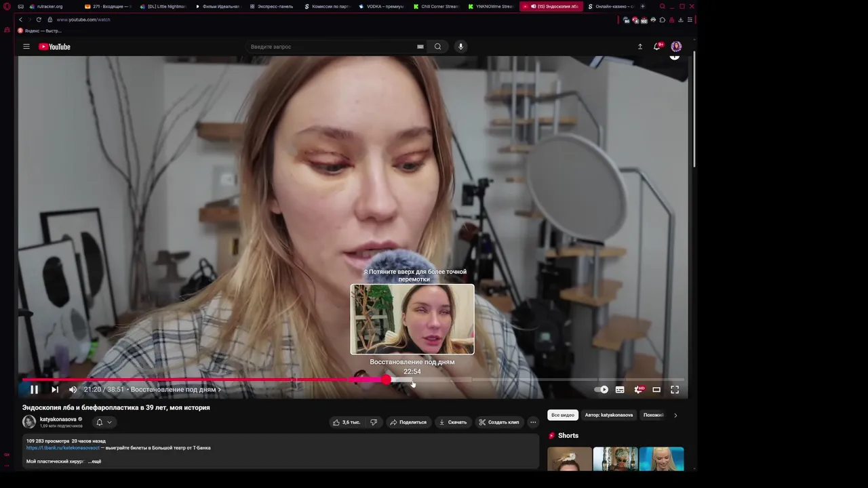The width and height of the screenshot is (868, 488).
Task: Open the account avatar menu
Action: pos(676,47)
